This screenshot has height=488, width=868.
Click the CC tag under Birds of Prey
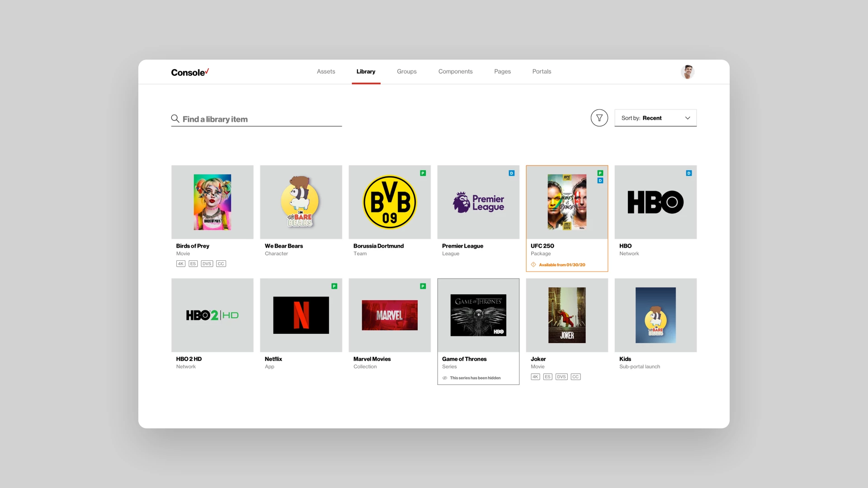[221, 263]
